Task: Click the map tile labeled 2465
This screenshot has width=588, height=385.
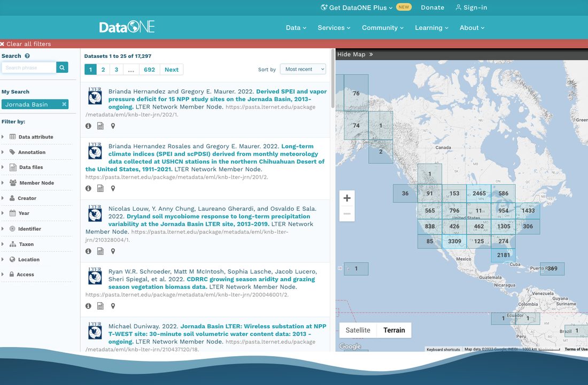Action: pyautogui.click(x=479, y=193)
